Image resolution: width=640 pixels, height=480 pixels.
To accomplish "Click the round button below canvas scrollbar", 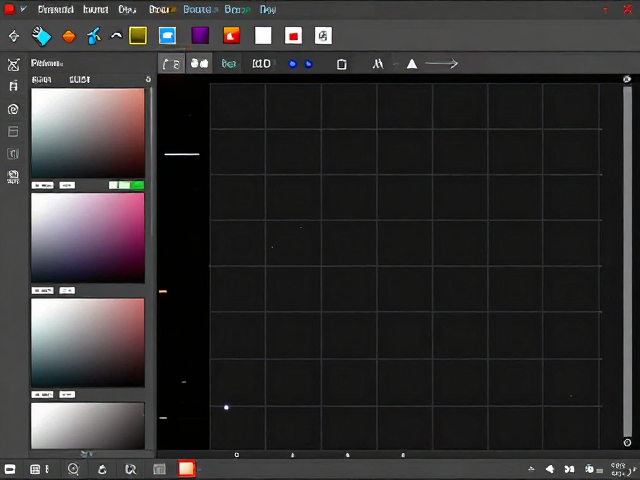I will [627, 442].
